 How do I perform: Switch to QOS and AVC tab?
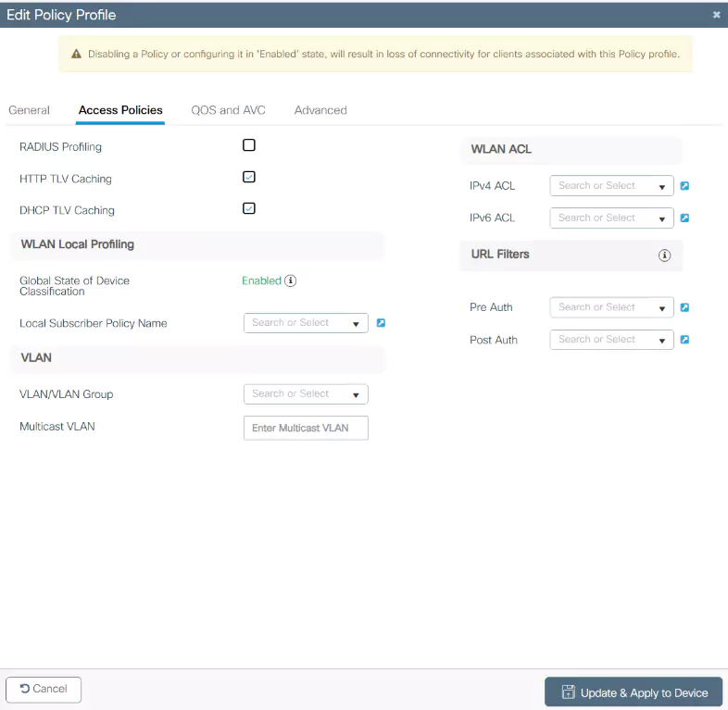(228, 110)
